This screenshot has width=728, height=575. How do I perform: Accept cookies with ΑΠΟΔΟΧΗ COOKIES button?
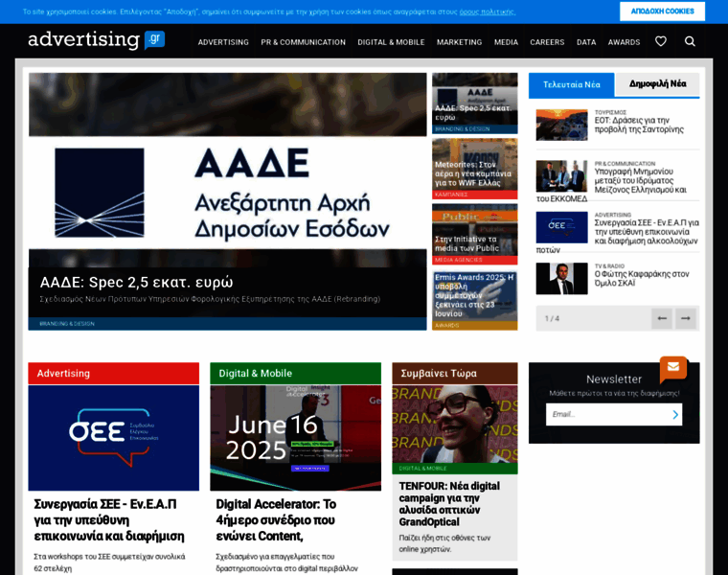[x=662, y=11]
